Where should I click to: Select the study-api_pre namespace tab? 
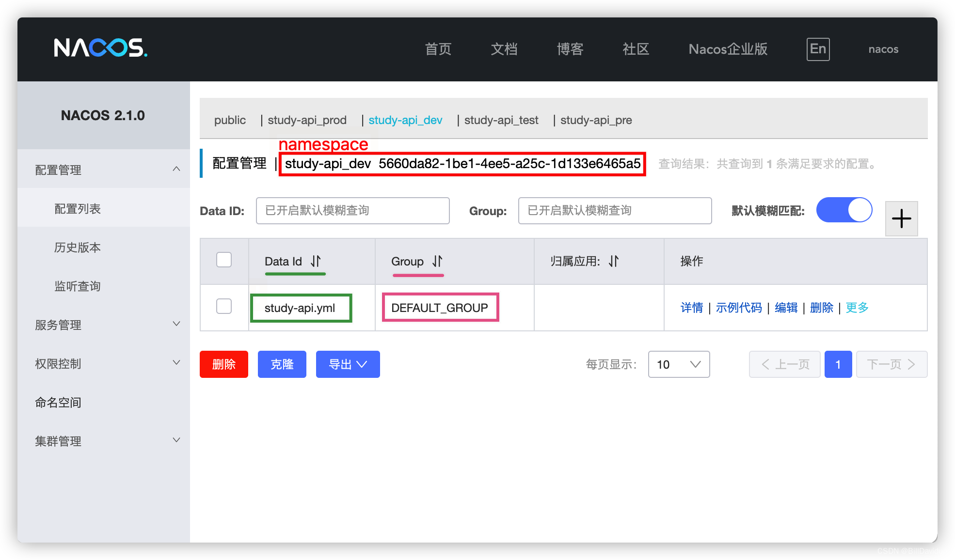point(596,120)
